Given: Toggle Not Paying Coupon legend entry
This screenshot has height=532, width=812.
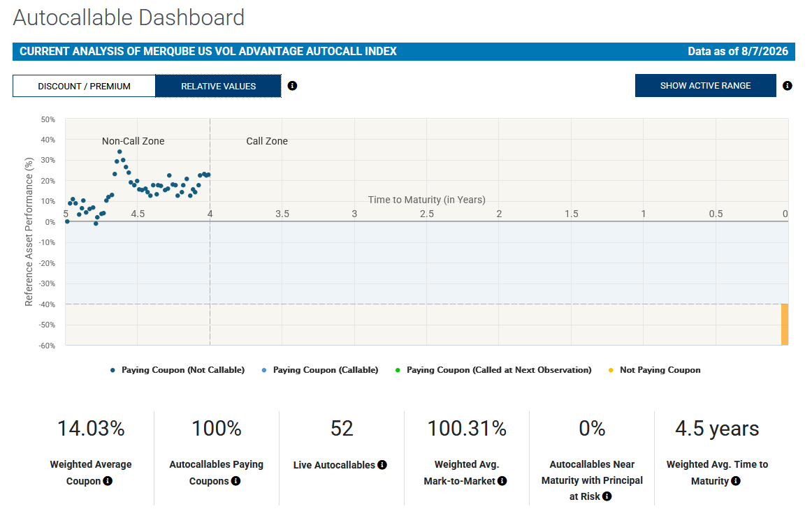Looking at the screenshot, I should (655, 370).
